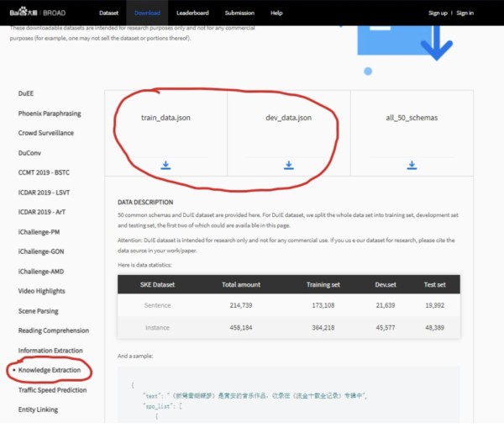
Task: Click the Sign in link
Action: point(465,13)
